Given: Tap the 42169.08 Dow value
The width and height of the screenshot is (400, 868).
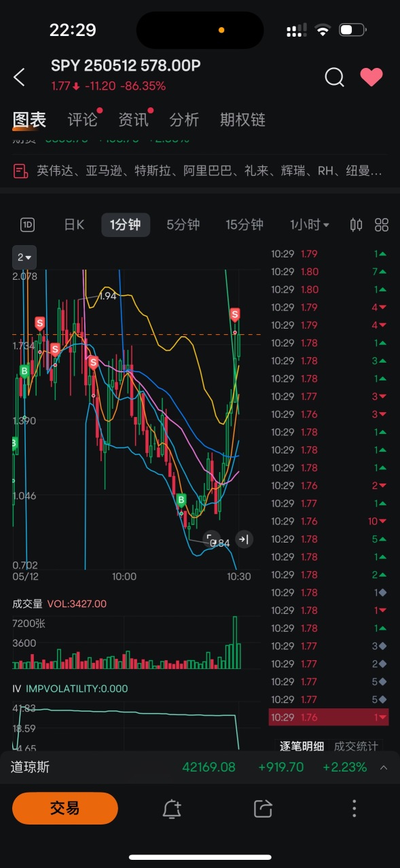Looking at the screenshot, I should [208, 767].
